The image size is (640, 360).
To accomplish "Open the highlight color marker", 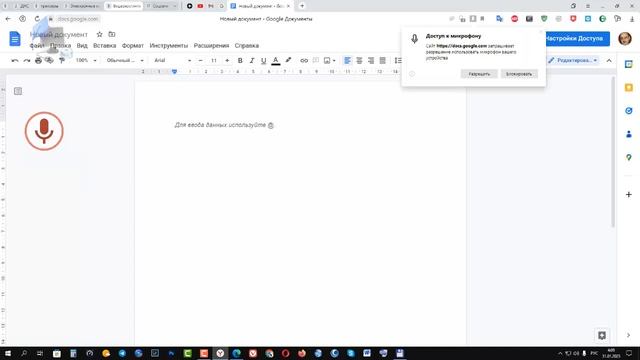I will (288, 60).
